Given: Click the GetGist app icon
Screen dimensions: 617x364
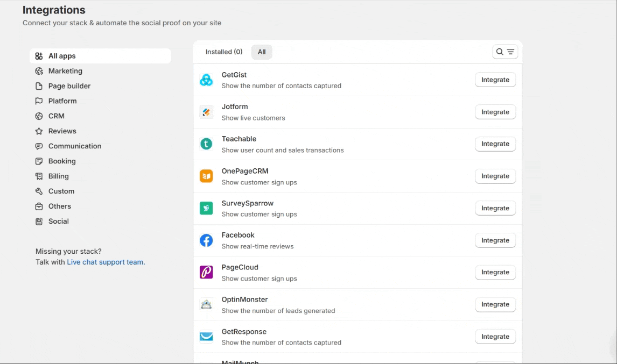Looking at the screenshot, I should coord(206,80).
